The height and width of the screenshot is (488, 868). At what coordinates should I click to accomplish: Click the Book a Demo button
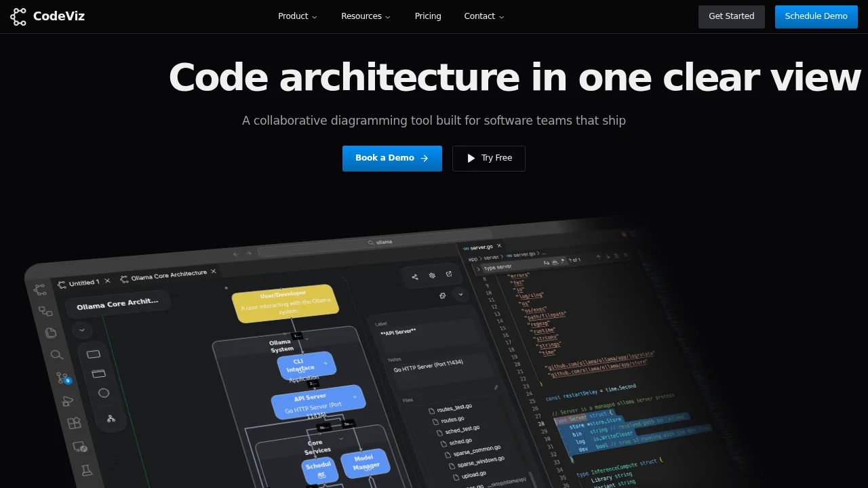click(x=392, y=158)
